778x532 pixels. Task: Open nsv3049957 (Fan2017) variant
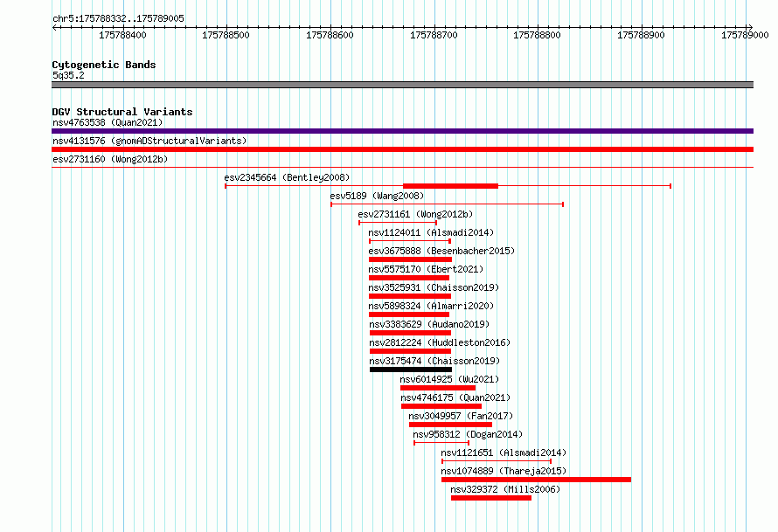pyautogui.click(x=461, y=416)
